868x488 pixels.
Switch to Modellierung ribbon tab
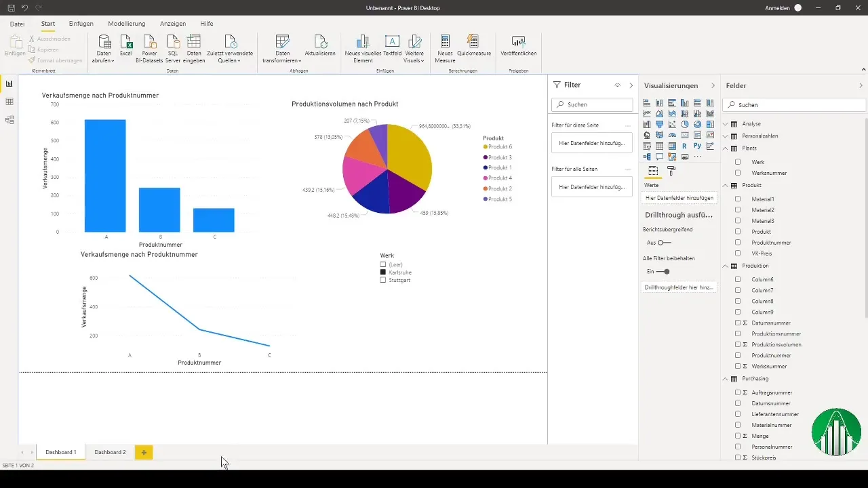127,24
